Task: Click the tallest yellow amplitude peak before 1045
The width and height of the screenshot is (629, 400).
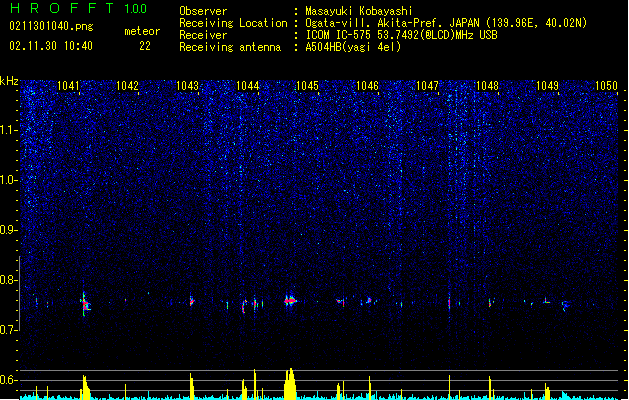Action: (290, 384)
